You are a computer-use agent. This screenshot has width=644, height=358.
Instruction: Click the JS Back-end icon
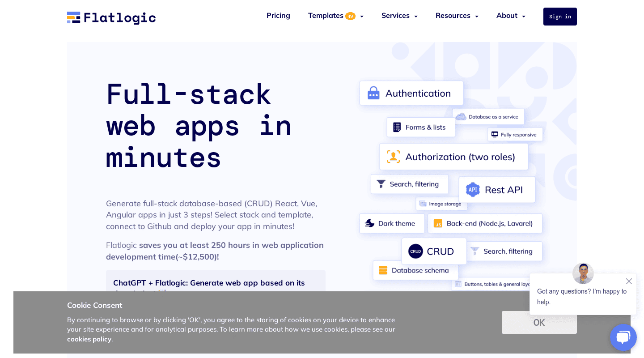(438, 223)
